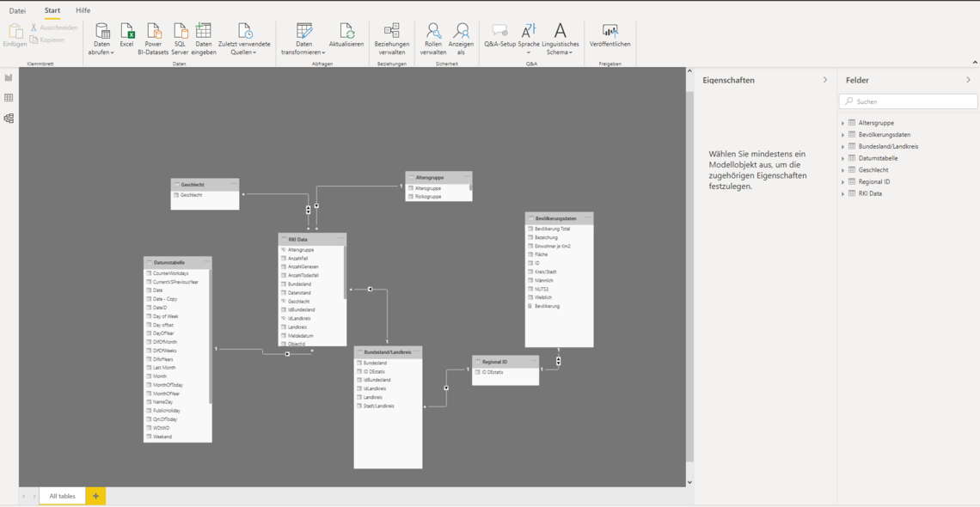Expand Geschlecht in Felder list
The width and height of the screenshot is (980, 507).
pos(842,170)
